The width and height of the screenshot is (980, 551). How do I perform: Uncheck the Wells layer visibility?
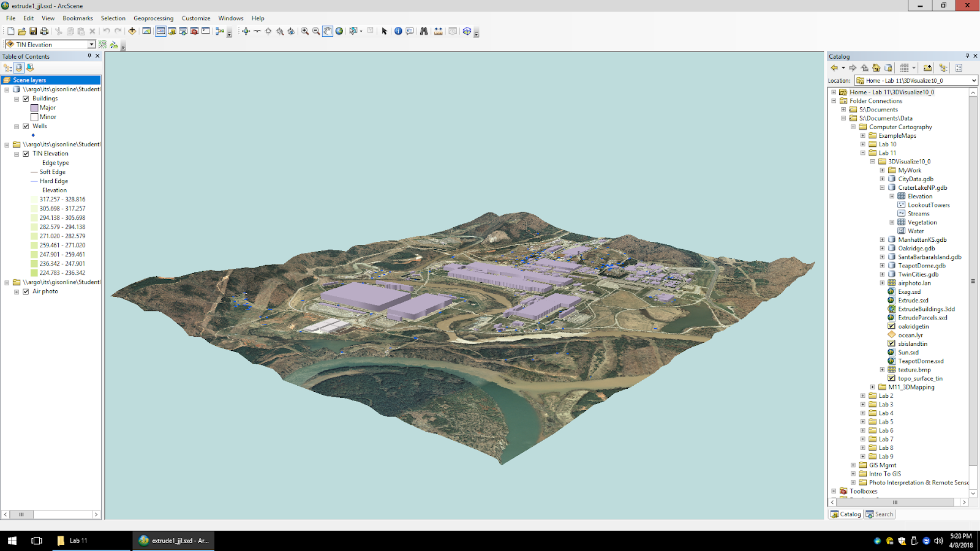pos(26,126)
